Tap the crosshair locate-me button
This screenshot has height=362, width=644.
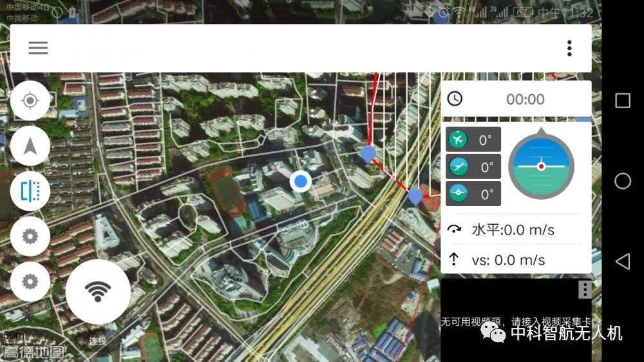point(30,101)
